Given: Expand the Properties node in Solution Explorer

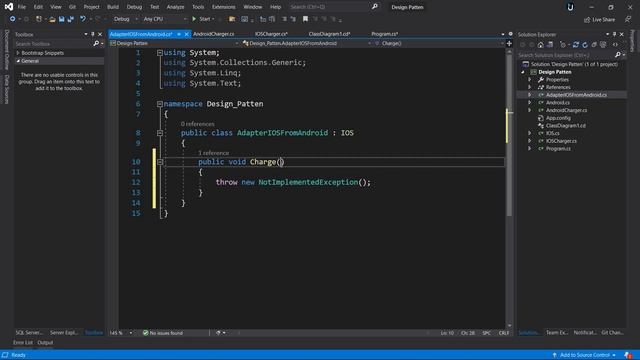Looking at the screenshot, I should click(530, 80).
